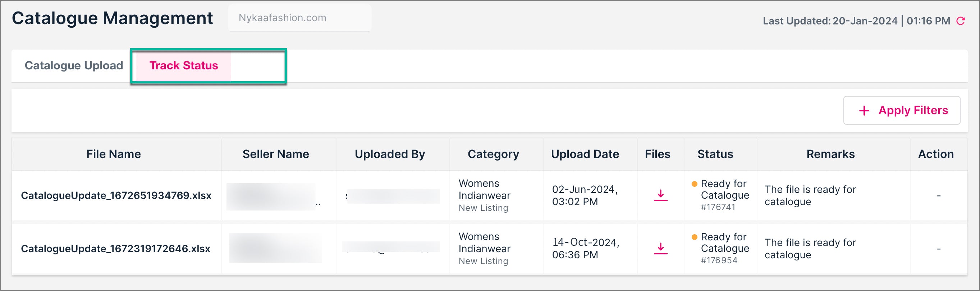Switch to the Catalogue Upload tab
The width and height of the screenshot is (980, 291).
(x=74, y=65)
